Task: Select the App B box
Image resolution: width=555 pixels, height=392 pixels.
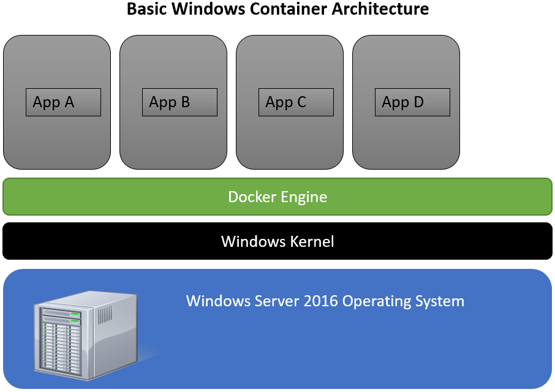Action: 180,102
